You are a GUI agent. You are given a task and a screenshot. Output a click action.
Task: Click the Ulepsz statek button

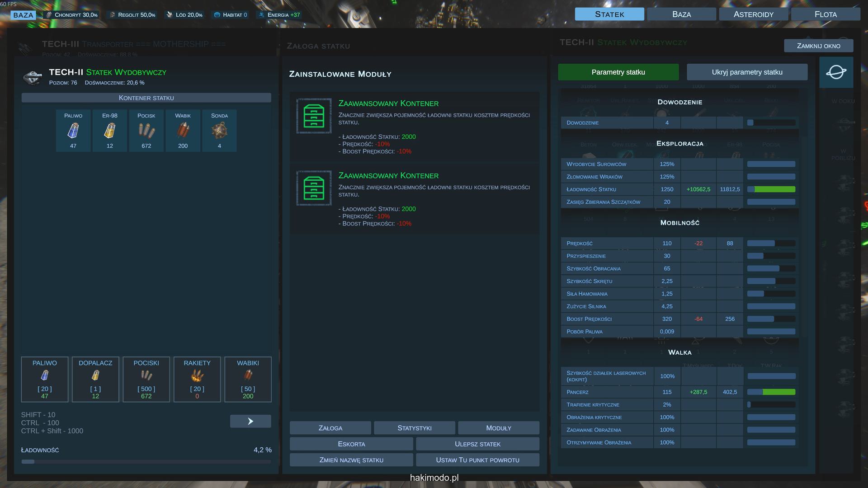pos(477,444)
